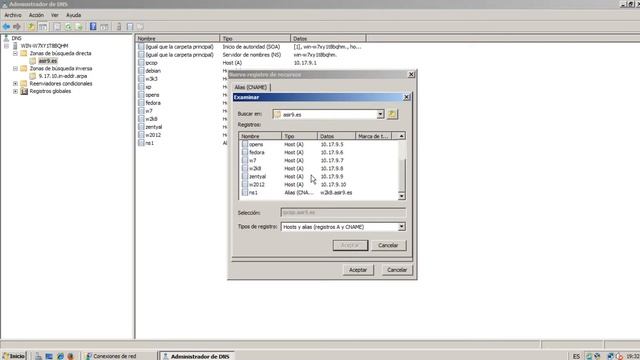This screenshot has height=360, width=640.
Task: Click the scroll-down arrow in the Registros list
Action: click(402, 196)
